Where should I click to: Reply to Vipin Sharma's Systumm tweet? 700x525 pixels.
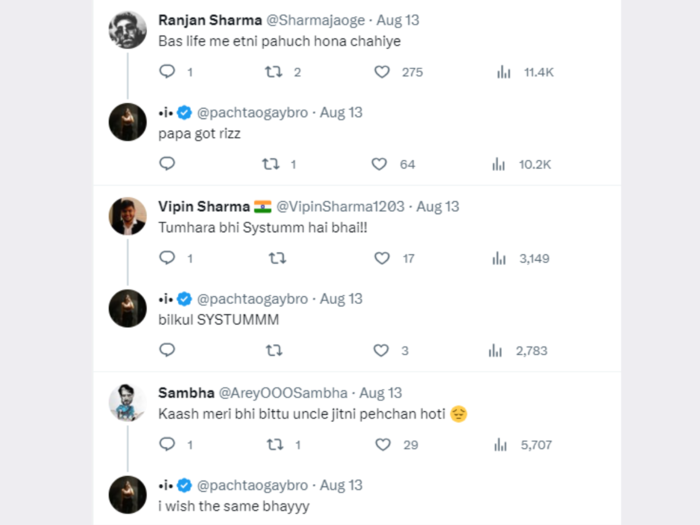coord(167,258)
